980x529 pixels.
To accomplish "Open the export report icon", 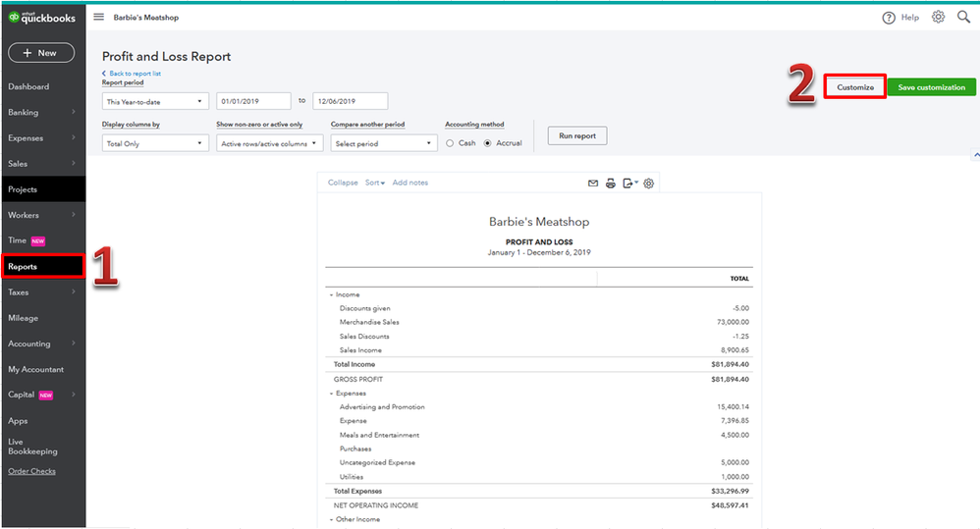I will tap(629, 183).
